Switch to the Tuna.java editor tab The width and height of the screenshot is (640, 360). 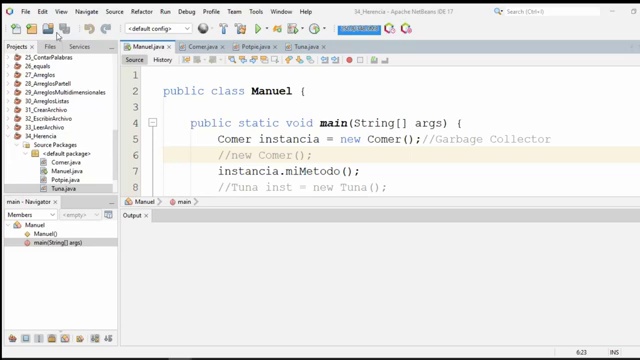pyautogui.click(x=306, y=47)
